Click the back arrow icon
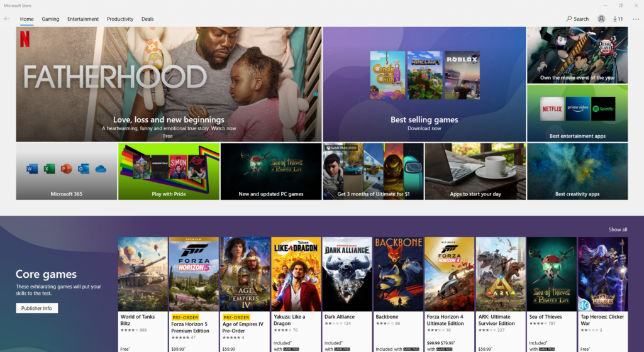 point(7,19)
